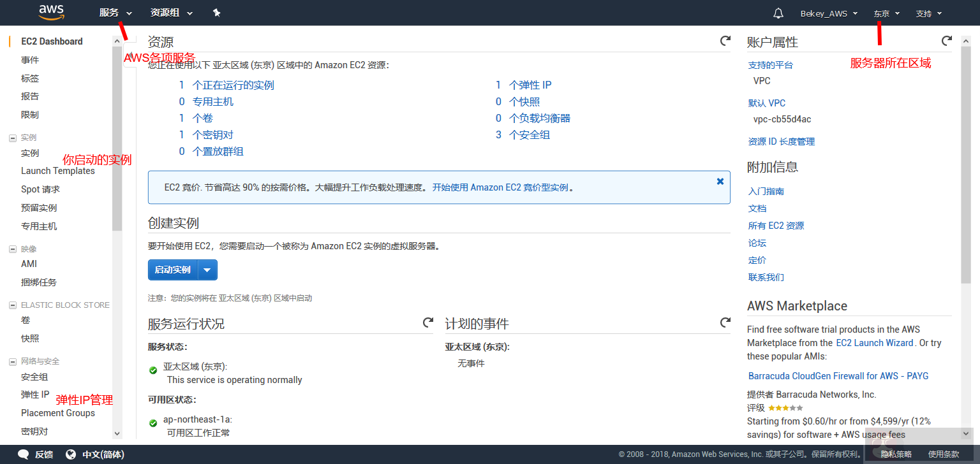This screenshot has width=980, height=464.
Task: Open the 启动实例 split-button dropdown arrow
Action: click(x=207, y=270)
